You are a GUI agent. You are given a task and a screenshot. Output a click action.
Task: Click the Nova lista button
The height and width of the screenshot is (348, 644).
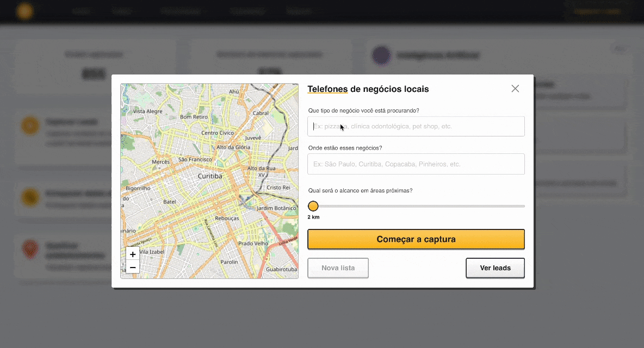[338, 268]
